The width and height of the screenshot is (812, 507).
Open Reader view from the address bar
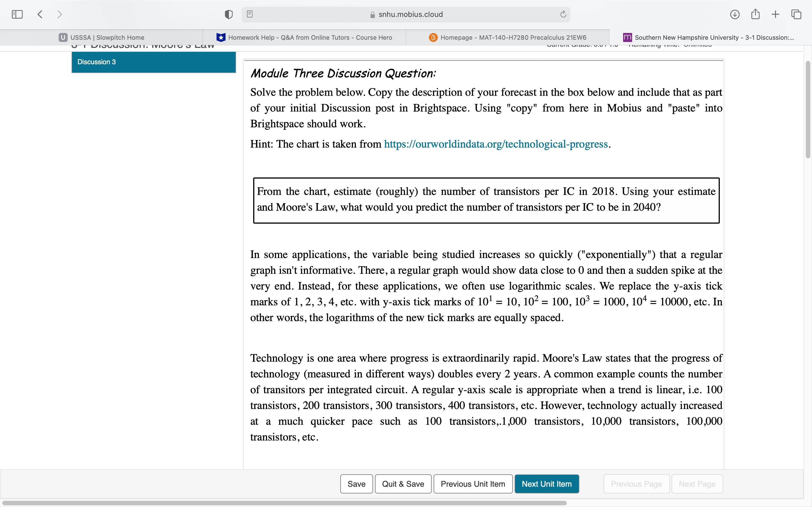250,14
